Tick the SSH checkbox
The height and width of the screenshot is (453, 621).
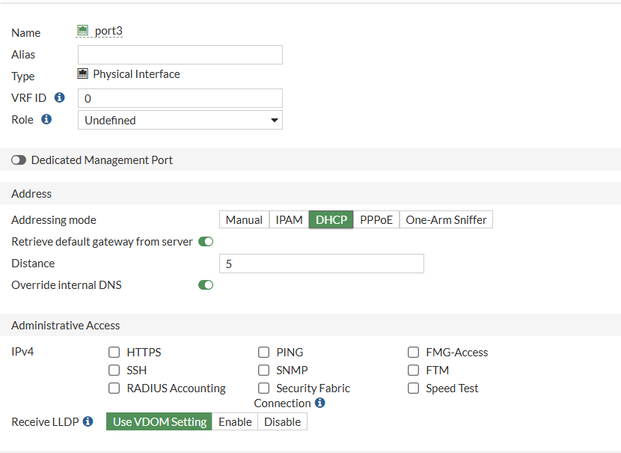(114, 370)
